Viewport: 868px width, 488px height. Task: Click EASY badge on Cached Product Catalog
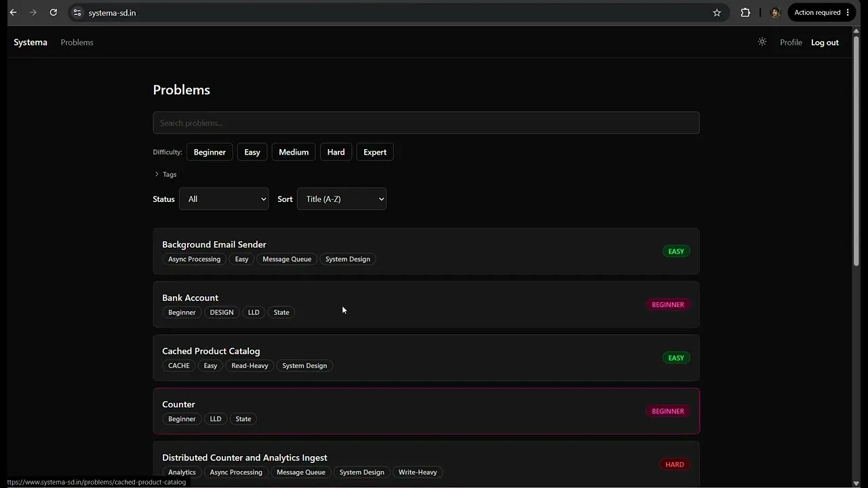point(676,358)
